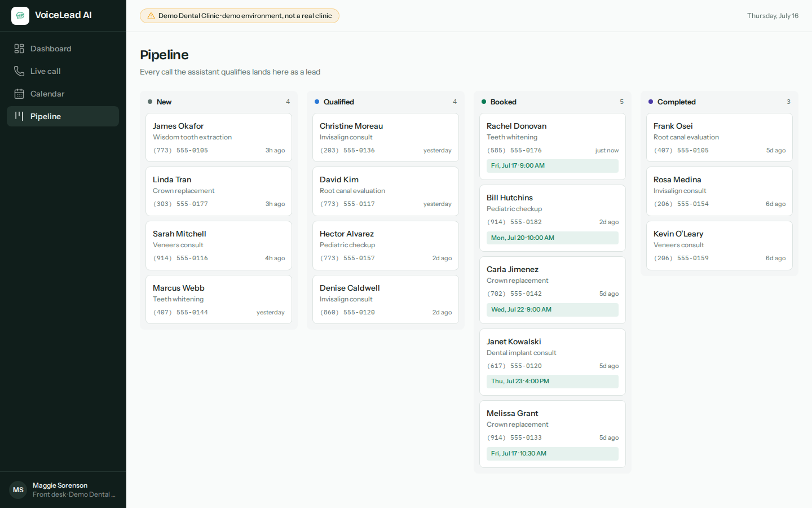Image resolution: width=812 pixels, height=508 pixels.
Task: Open Rosa Medina's name
Action: (677, 179)
